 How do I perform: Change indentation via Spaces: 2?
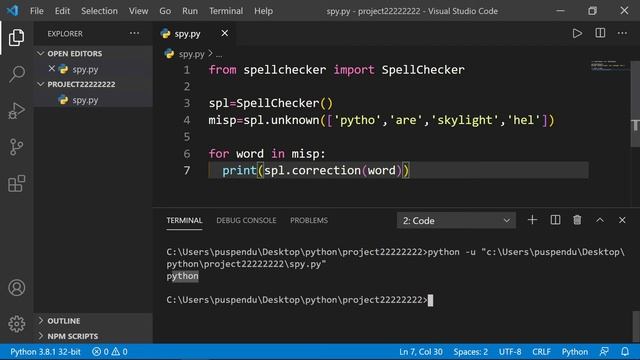point(470,351)
